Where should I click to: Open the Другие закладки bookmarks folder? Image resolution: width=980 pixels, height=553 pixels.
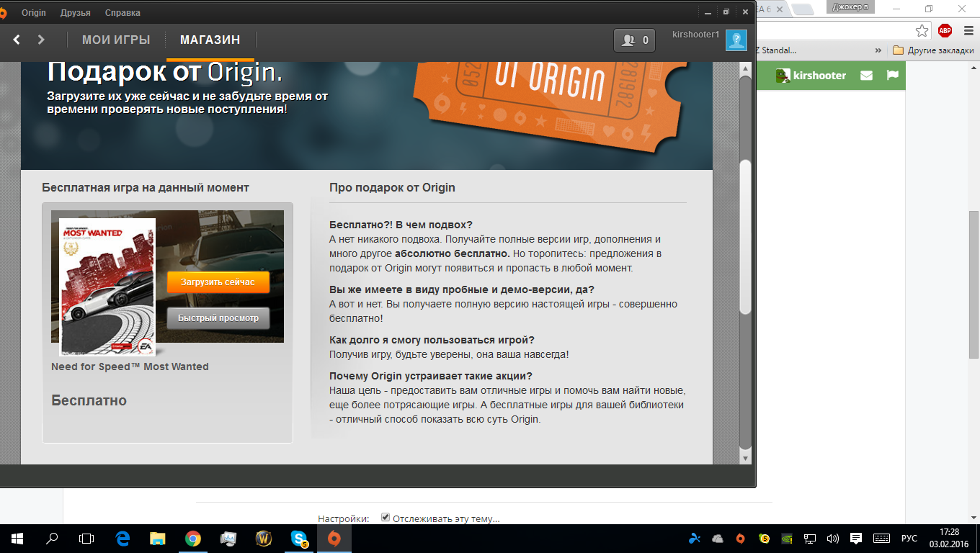coord(933,50)
